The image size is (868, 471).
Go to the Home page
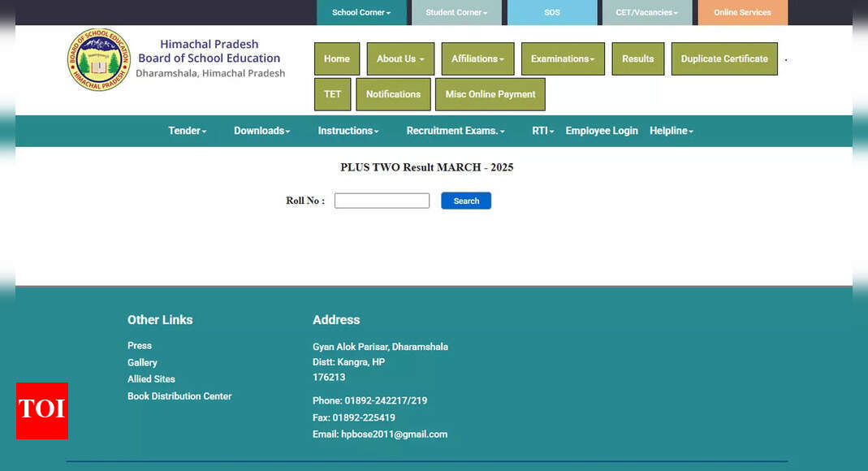click(x=336, y=59)
